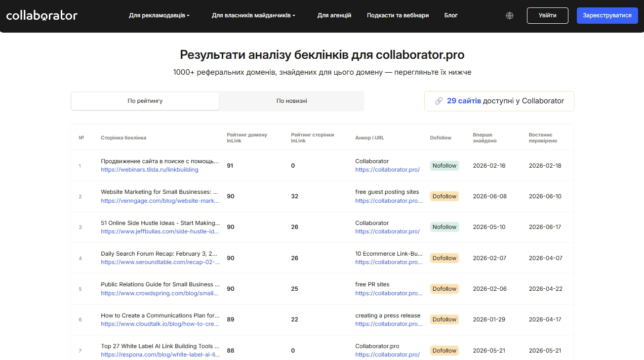Click the title 'Top 27 White Label AI Link Building Tools'
Viewport: 644px width, 360px height.
161,346
